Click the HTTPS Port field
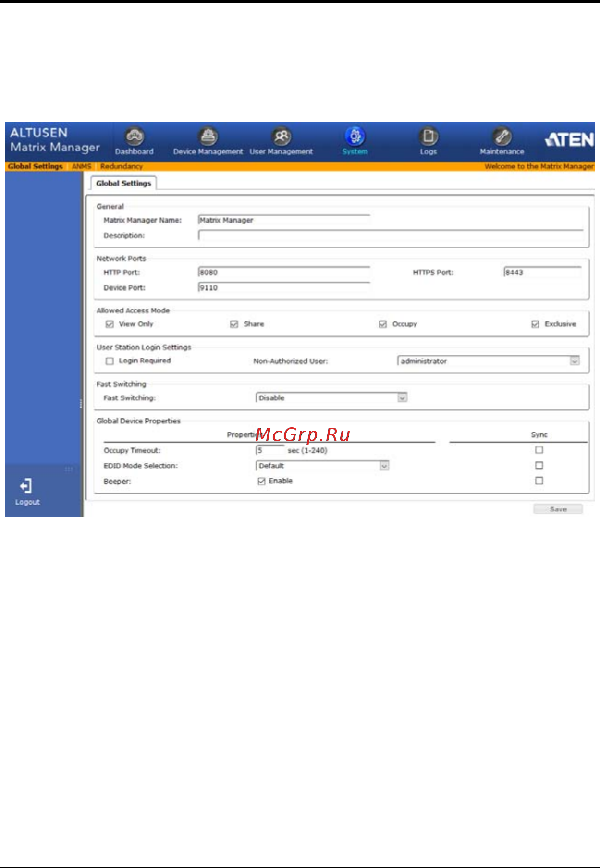Viewport: 600px width, 868px height. (x=542, y=273)
